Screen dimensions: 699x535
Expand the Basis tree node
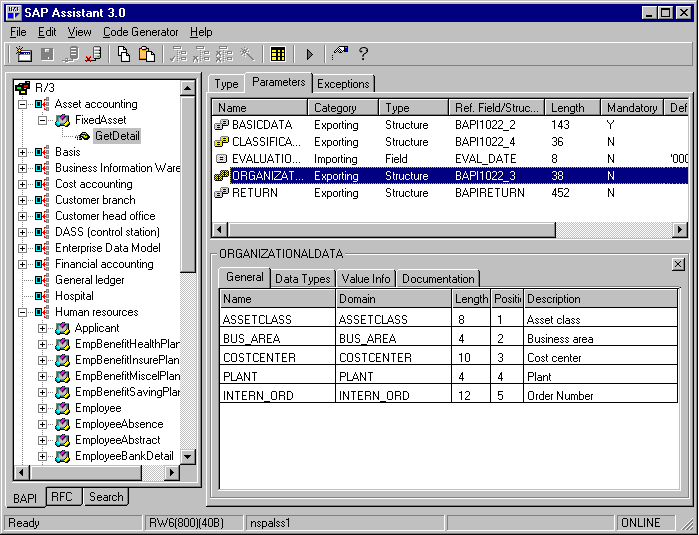22,152
